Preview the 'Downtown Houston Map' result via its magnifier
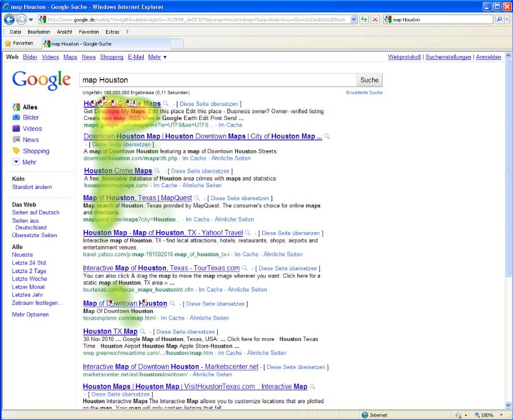The height and width of the screenshot is (420, 513). click(327, 136)
